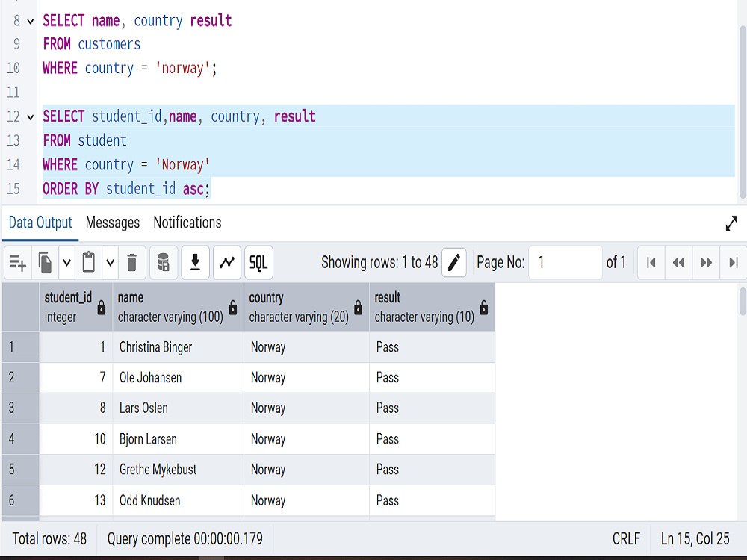Click 'Showing rows: 1 to 48' text
Viewport: 747px width, 560px height.
click(x=379, y=262)
